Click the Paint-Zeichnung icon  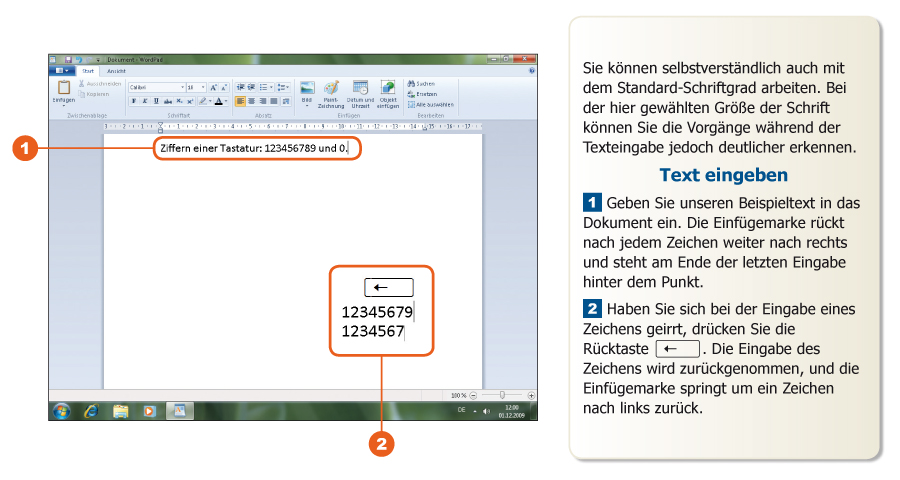(x=332, y=89)
